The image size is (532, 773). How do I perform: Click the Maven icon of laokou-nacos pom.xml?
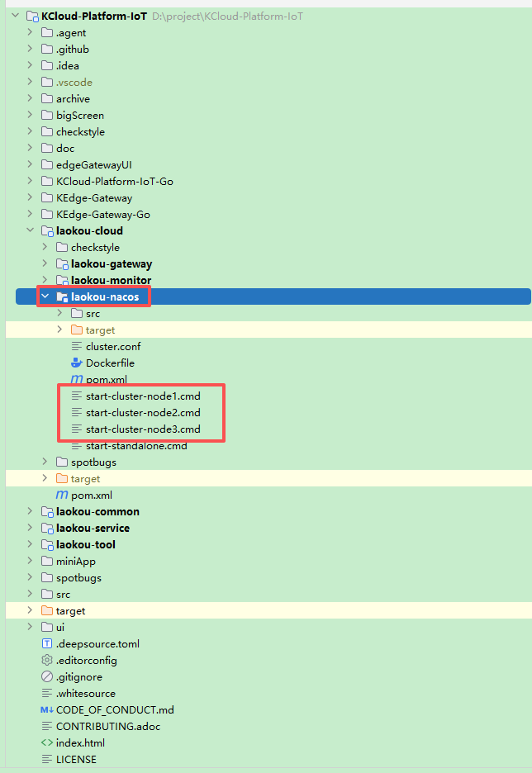pos(77,379)
